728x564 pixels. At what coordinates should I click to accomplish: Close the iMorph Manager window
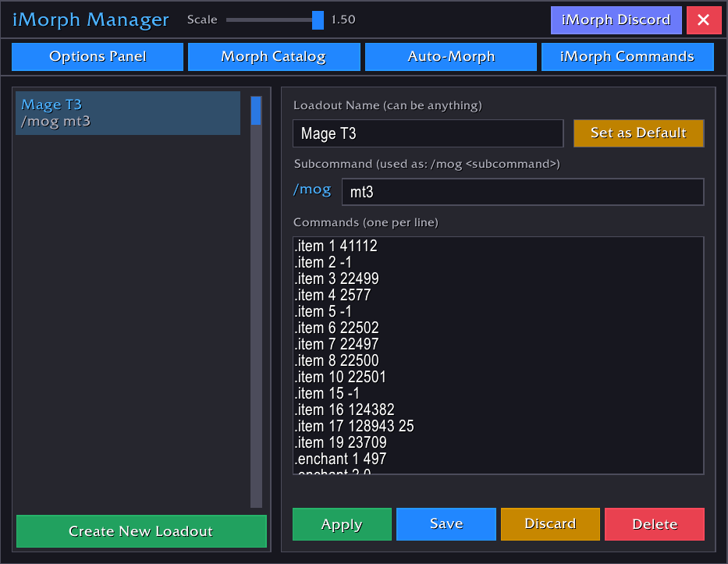tap(703, 20)
